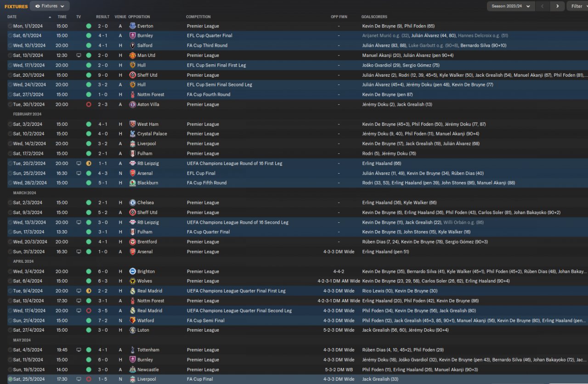
Task: Click the West Ham club badge
Action: [133, 124]
